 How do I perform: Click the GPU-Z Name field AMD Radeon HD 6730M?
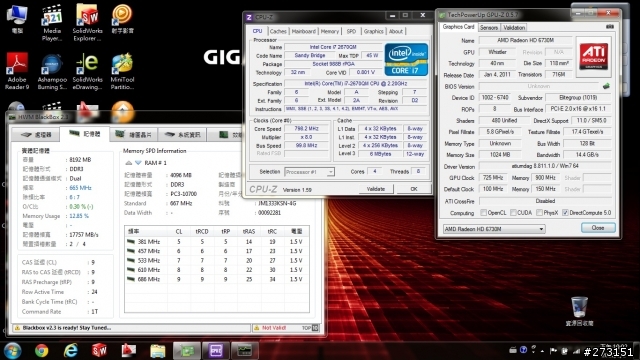pyautogui.click(x=525, y=40)
